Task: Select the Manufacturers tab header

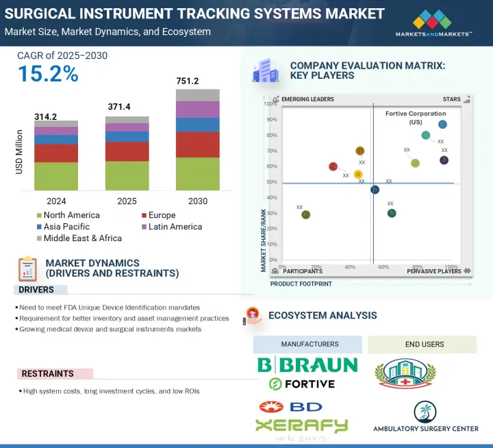Action: click(307, 344)
